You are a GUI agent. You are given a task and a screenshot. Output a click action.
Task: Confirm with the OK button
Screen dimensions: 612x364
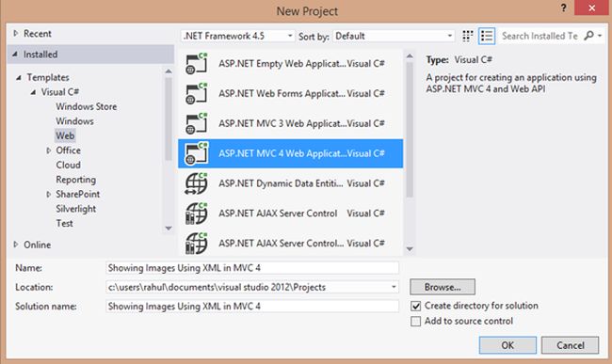[507, 345]
